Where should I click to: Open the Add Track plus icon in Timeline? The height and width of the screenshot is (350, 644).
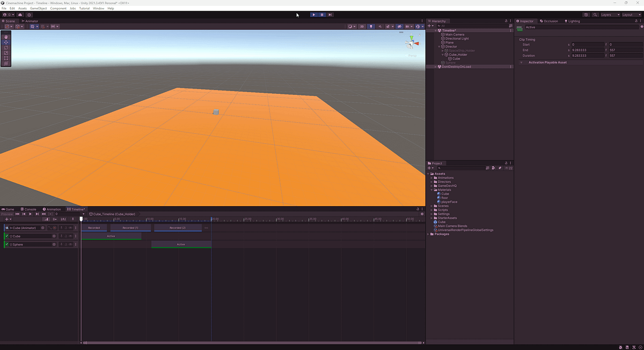pyautogui.click(x=6, y=219)
